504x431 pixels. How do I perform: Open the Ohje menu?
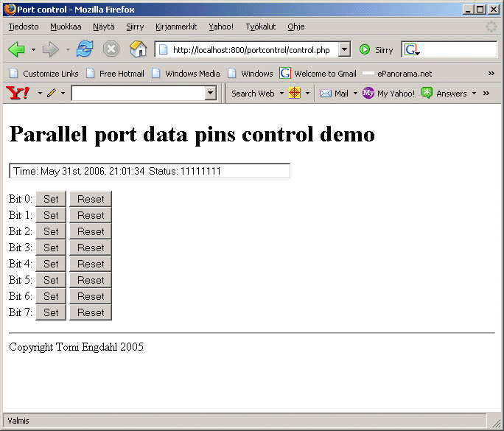coord(296,27)
